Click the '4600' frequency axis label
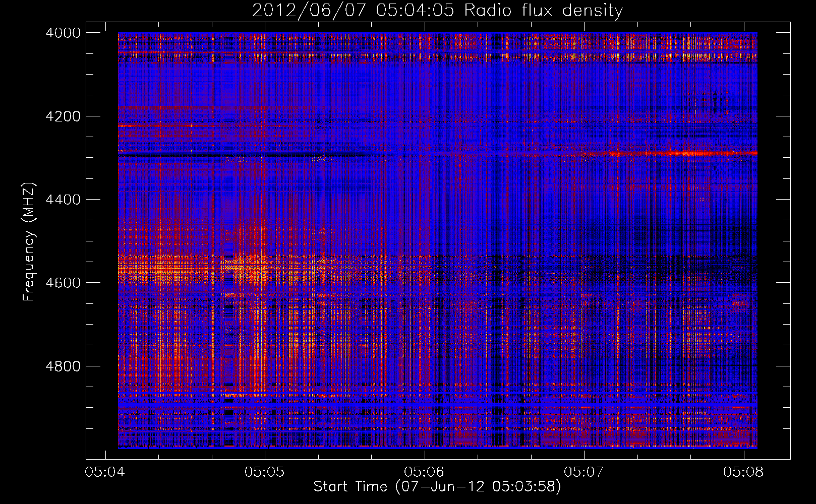The height and width of the screenshot is (504, 816). [63, 283]
